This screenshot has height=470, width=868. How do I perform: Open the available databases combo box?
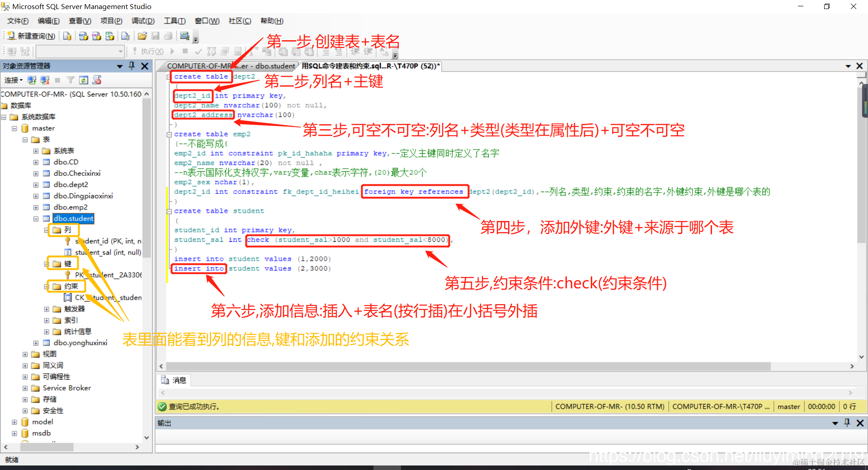click(x=80, y=52)
